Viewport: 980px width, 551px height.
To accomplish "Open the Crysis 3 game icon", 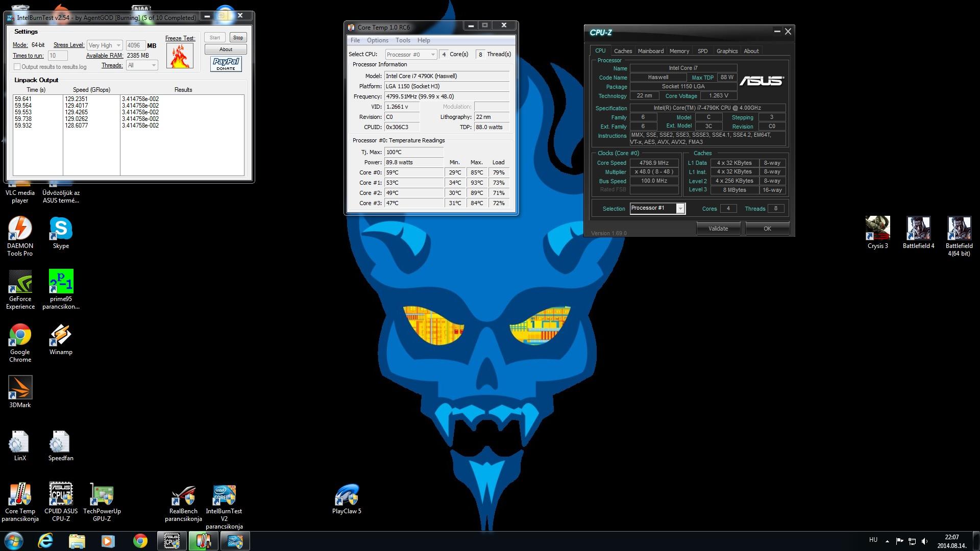I will (877, 232).
